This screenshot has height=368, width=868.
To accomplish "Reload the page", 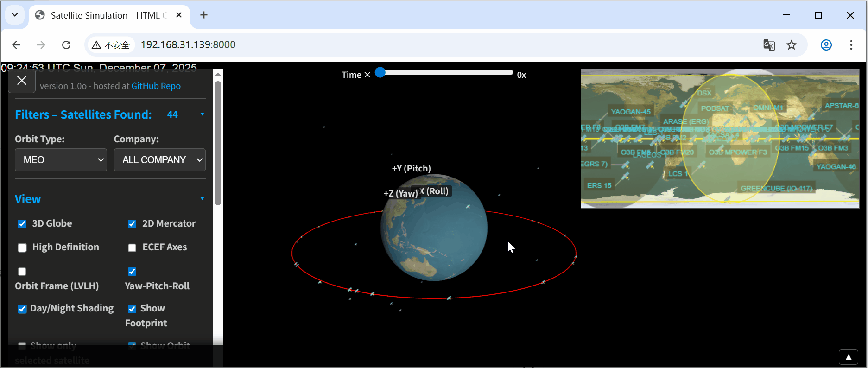I will (x=66, y=45).
